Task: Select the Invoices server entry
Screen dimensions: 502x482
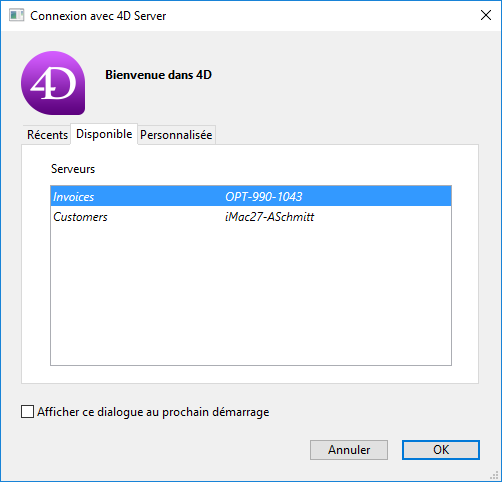Action: click(x=251, y=196)
